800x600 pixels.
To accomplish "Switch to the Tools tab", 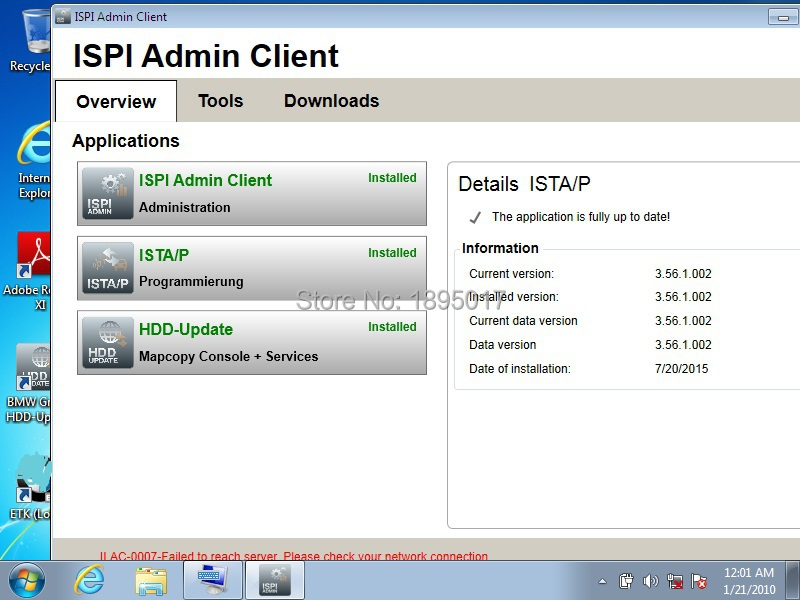I will coord(220,101).
